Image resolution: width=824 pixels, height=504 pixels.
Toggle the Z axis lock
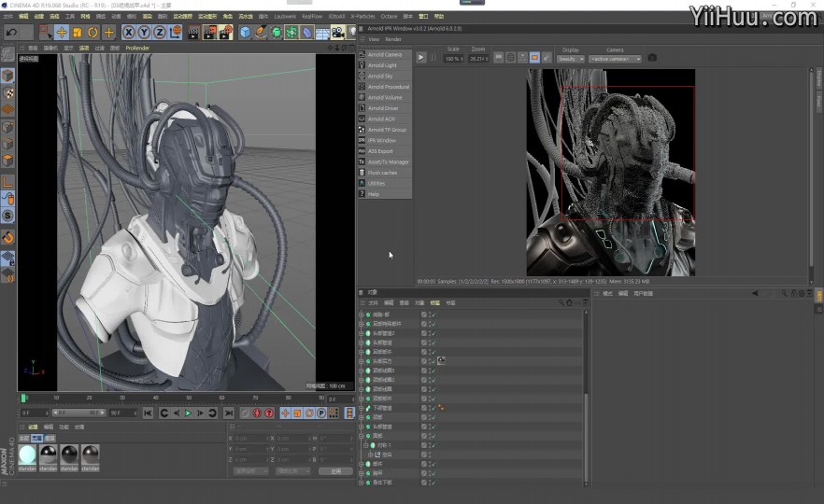click(160, 33)
